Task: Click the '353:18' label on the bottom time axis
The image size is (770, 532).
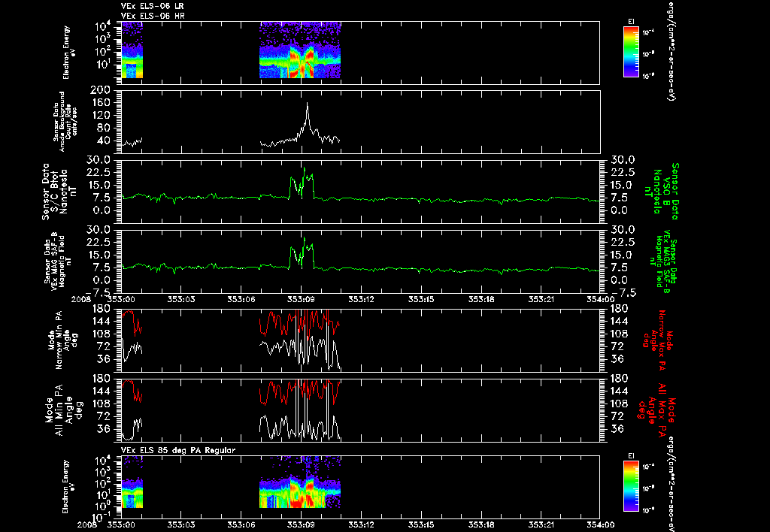Action: [x=481, y=524]
